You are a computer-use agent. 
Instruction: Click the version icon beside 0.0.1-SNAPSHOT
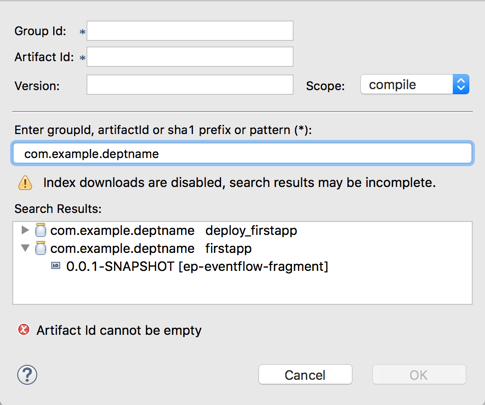click(x=56, y=266)
